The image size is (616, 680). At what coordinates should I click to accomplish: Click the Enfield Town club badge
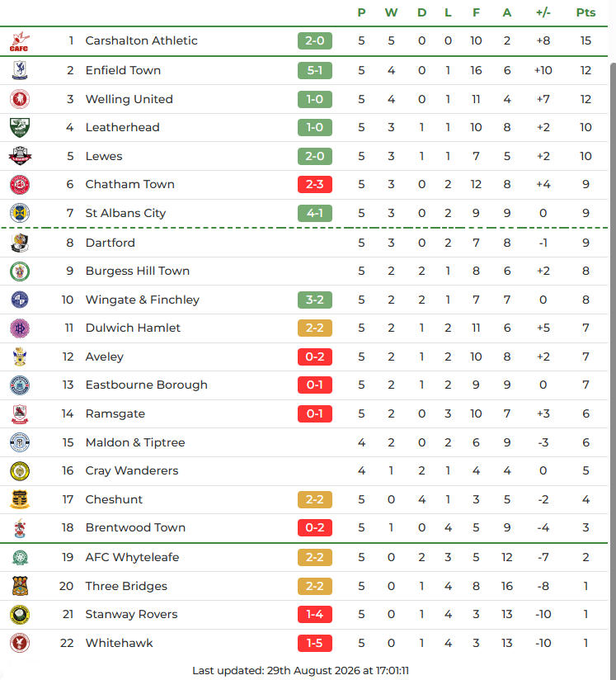tap(20, 70)
